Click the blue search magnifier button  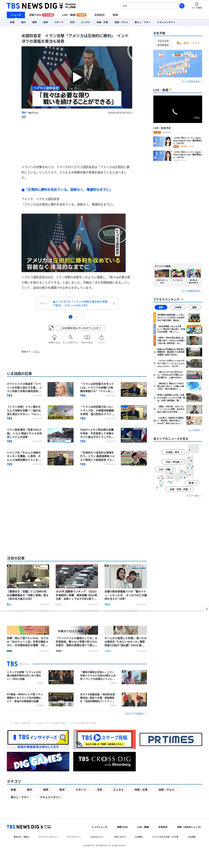coord(181,6)
